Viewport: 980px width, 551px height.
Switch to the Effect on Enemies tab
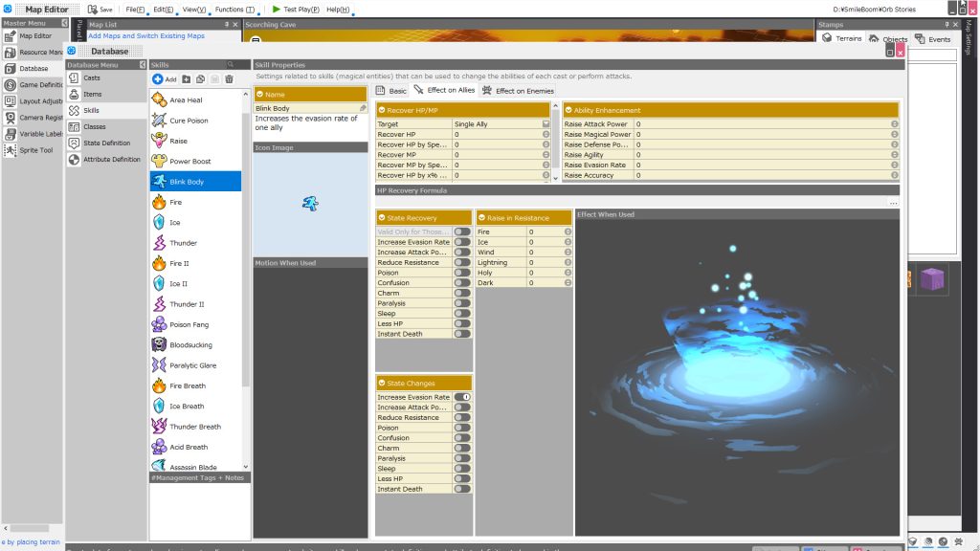(x=518, y=91)
